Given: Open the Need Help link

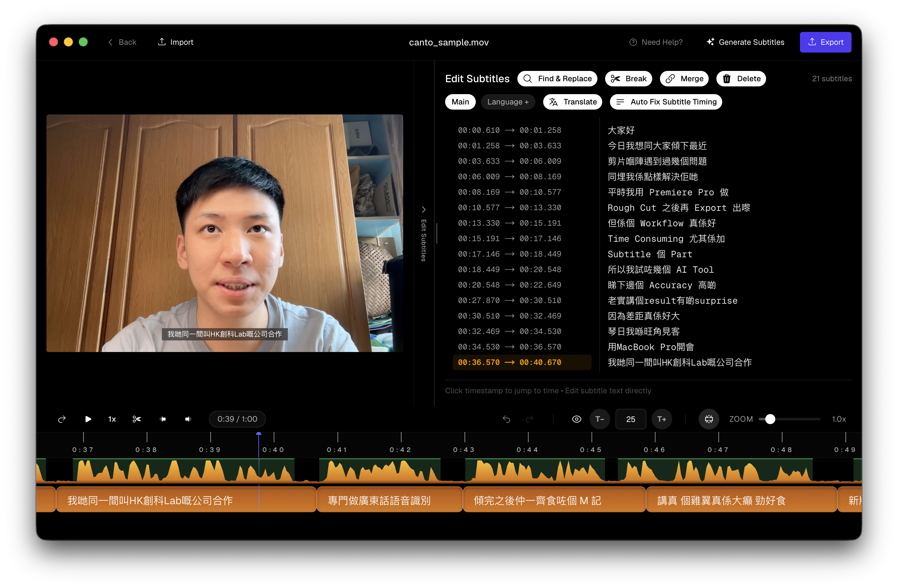Looking at the screenshot, I should (656, 42).
